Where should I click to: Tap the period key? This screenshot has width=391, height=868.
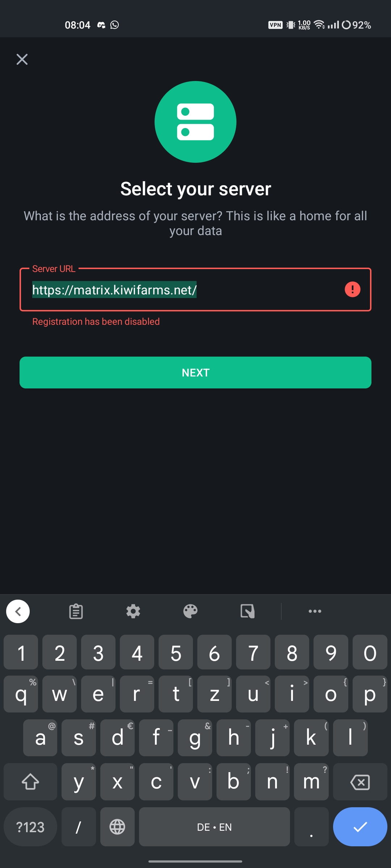[x=311, y=827]
